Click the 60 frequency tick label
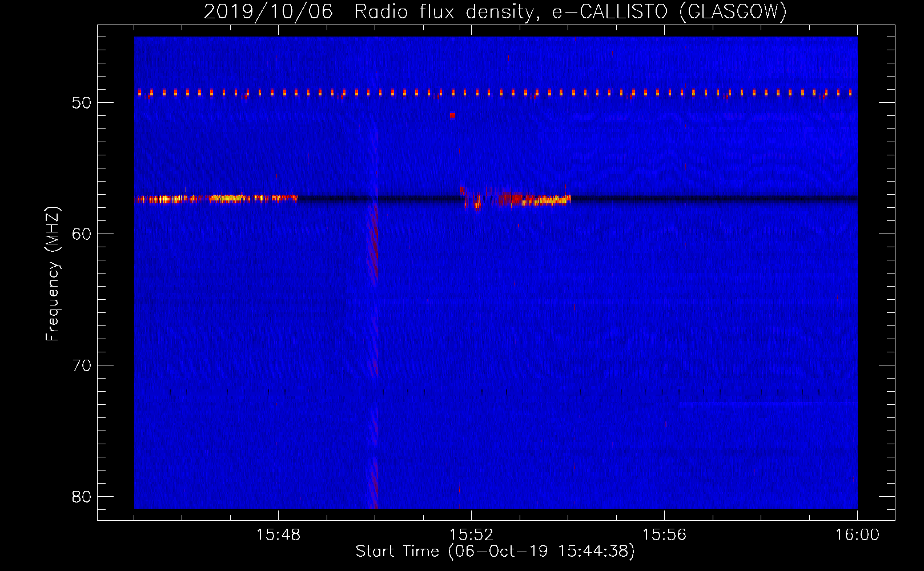The height and width of the screenshot is (571, 924). (82, 234)
